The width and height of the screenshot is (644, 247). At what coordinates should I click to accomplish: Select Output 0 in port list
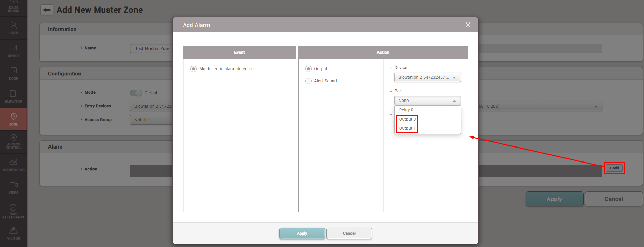click(407, 119)
